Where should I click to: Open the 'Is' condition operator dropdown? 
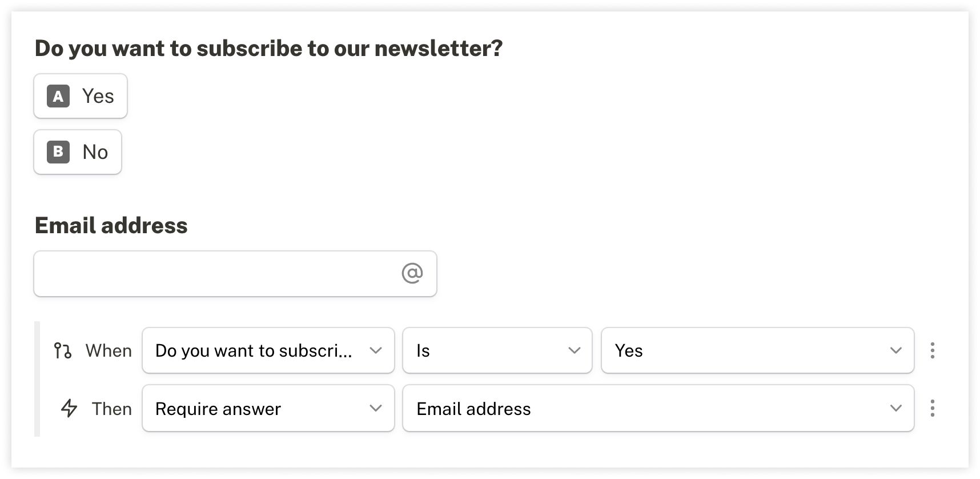(497, 350)
